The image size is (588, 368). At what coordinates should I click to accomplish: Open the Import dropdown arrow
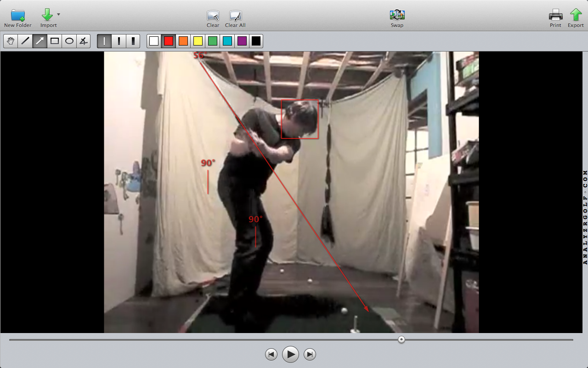tap(58, 15)
